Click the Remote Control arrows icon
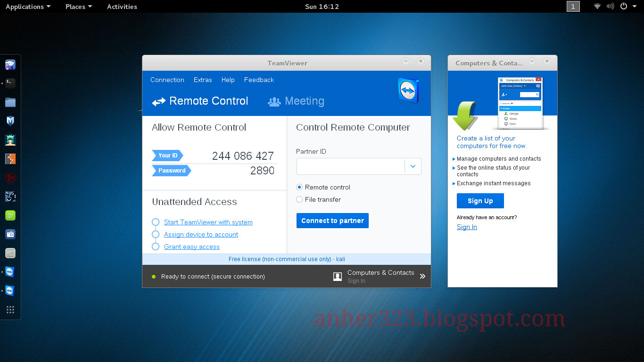644x362 pixels. pos(158,101)
